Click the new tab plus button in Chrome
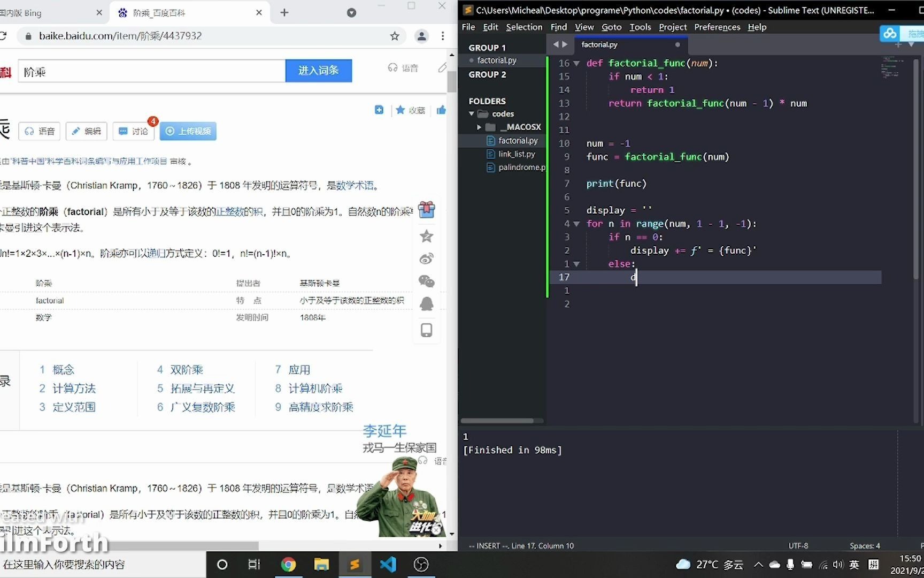 [x=284, y=12]
